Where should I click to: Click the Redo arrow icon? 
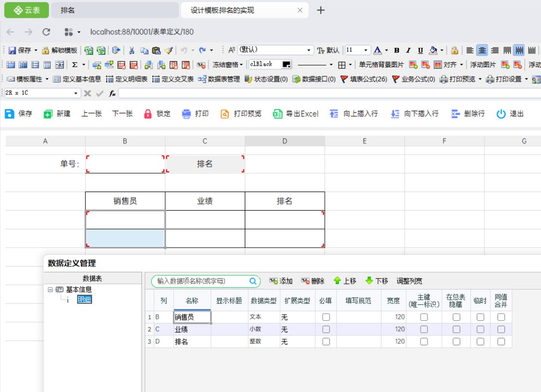pyautogui.click(x=203, y=50)
